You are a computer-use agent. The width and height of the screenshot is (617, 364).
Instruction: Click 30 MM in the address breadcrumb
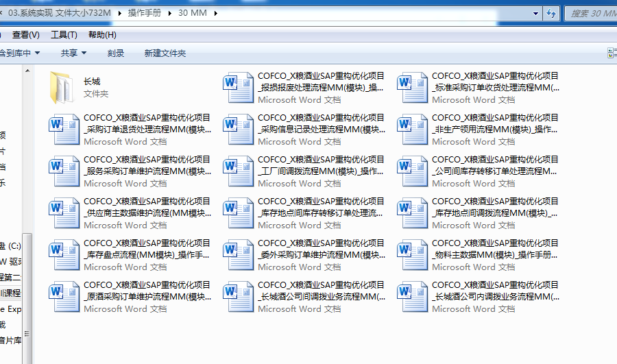click(x=193, y=13)
